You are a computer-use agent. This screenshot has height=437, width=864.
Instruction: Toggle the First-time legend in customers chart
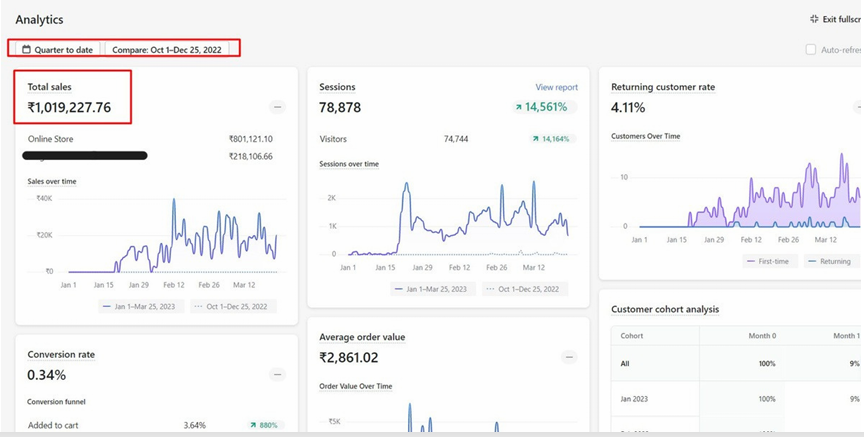(771, 261)
